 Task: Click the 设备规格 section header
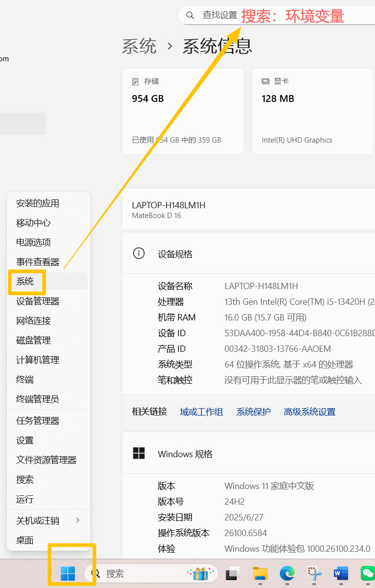[x=249, y=253]
